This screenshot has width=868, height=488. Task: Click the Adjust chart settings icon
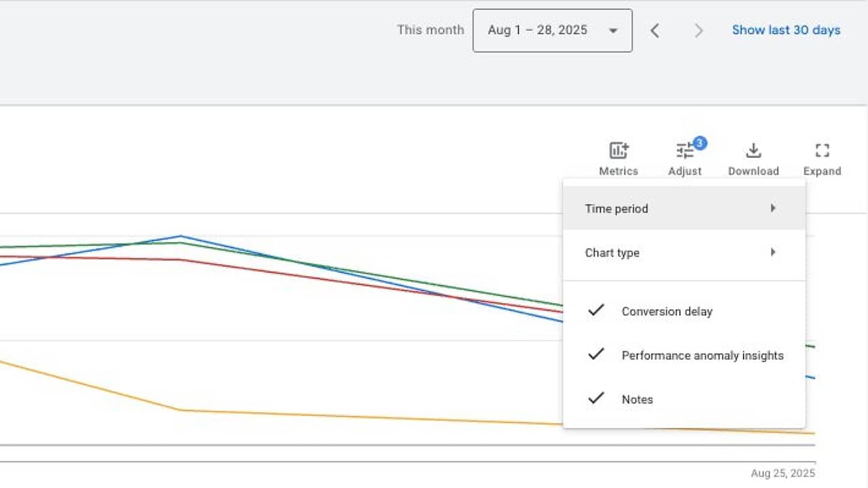(x=684, y=151)
